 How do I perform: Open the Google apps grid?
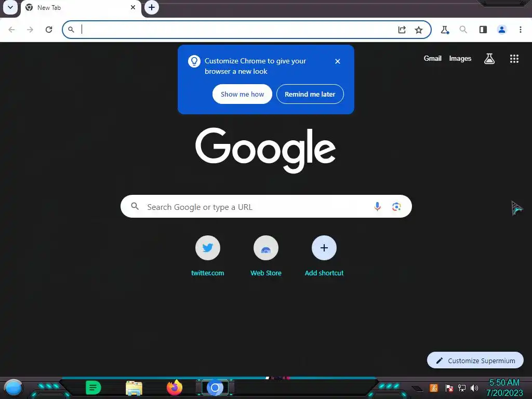pyautogui.click(x=514, y=59)
